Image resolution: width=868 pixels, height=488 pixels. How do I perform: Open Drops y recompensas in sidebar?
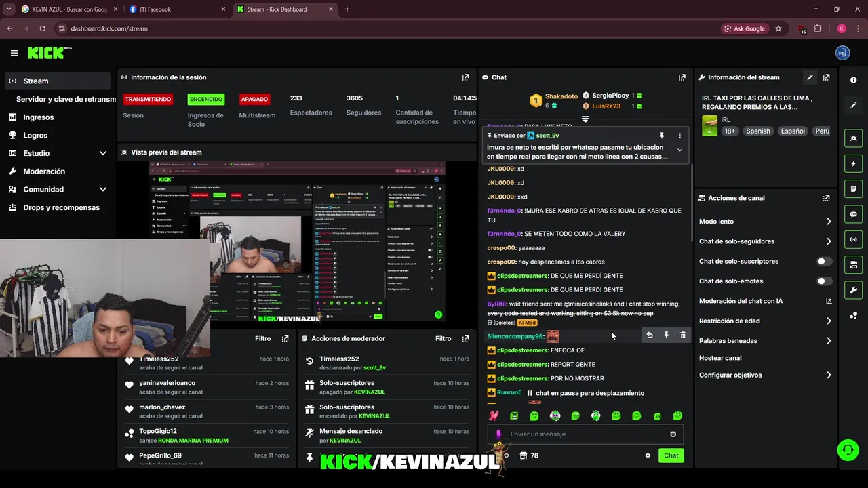click(x=58, y=207)
